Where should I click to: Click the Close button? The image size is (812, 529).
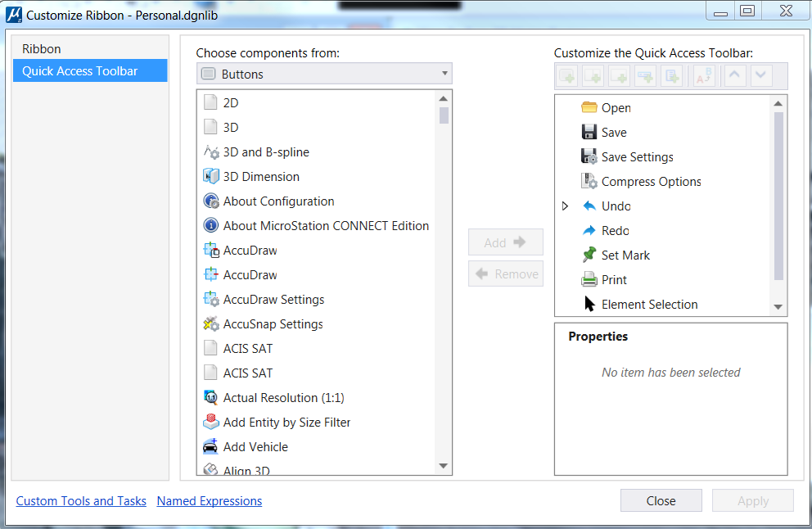click(x=661, y=501)
